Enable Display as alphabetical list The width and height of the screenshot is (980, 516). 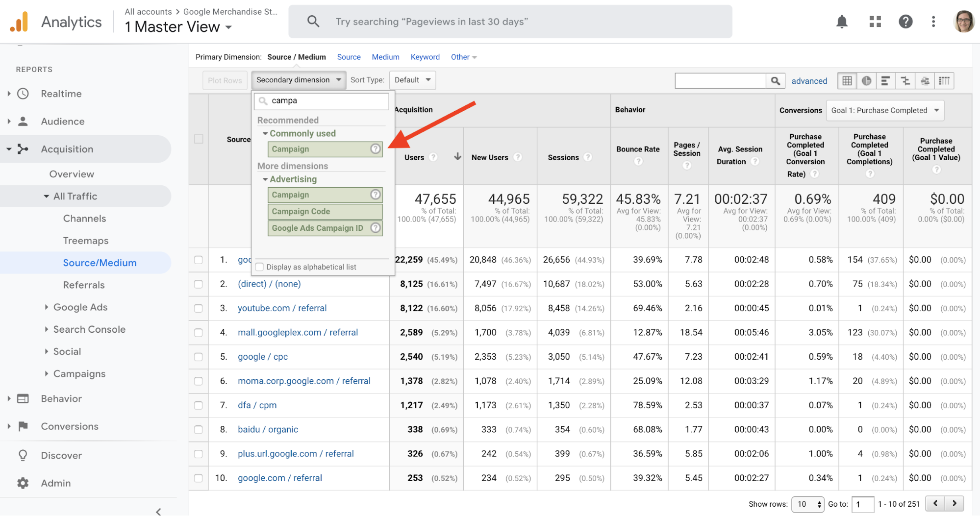coord(260,267)
